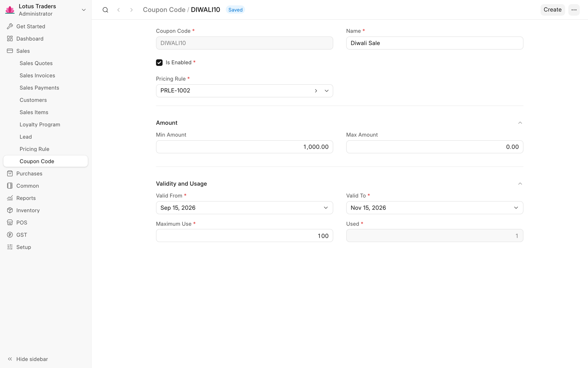This screenshot has width=588, height=368.
Task: Click Coupon Code breadcrumb link
Action: (164, 10)
